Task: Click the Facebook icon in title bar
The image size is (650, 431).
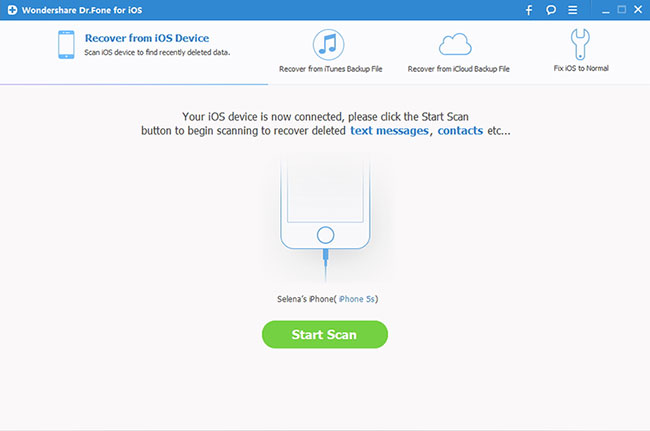Action: click(x=529, y=10)
